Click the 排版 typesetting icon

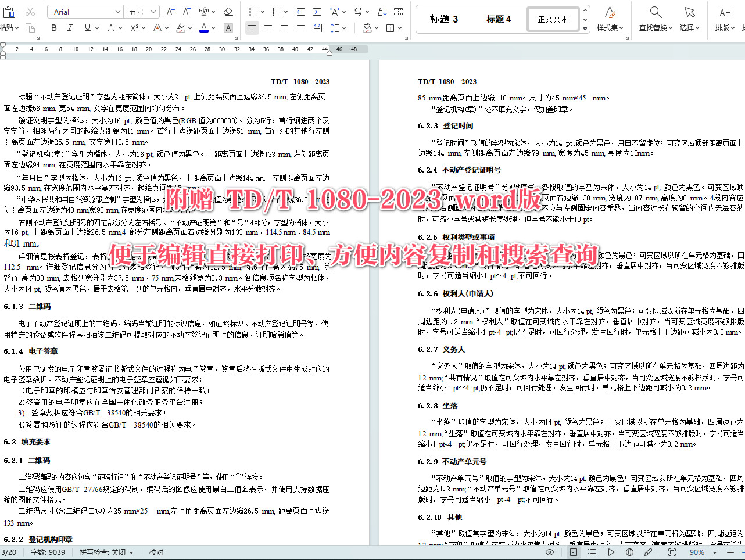point(725,17)
